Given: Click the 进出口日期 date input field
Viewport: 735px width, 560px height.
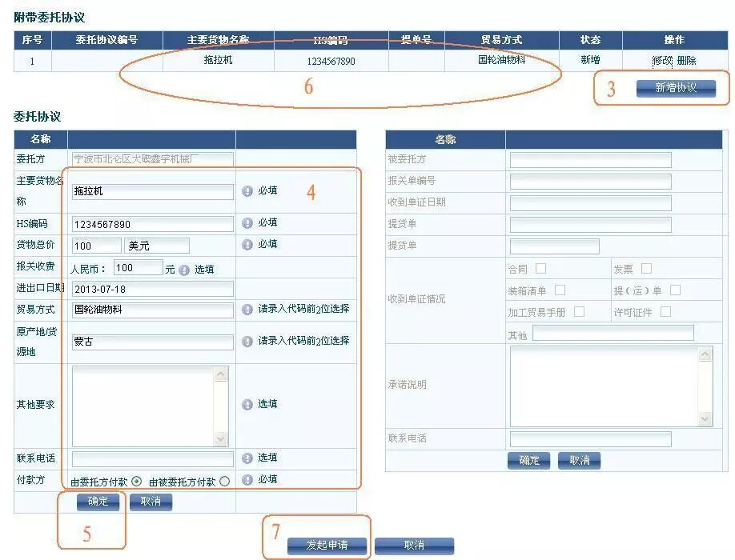Looking at the screenshot, I should (x=153, y=289).
